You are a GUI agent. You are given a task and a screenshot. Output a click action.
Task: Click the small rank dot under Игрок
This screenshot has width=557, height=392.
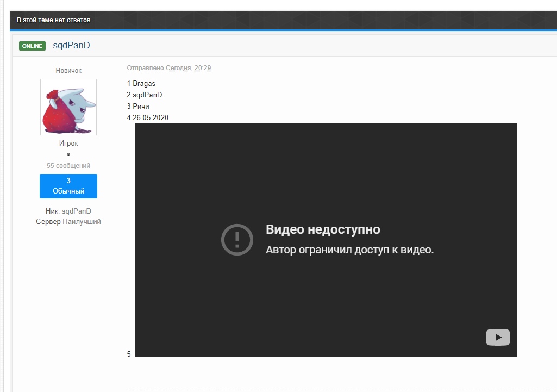pyautogui.click(x=68, y=154)
